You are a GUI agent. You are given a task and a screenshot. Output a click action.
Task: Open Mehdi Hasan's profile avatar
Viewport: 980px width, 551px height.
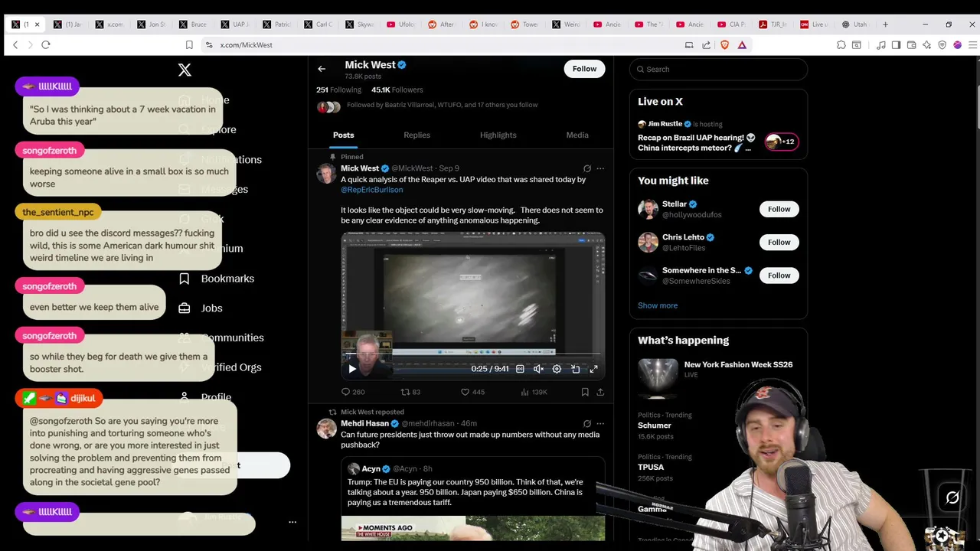point(327,429)
